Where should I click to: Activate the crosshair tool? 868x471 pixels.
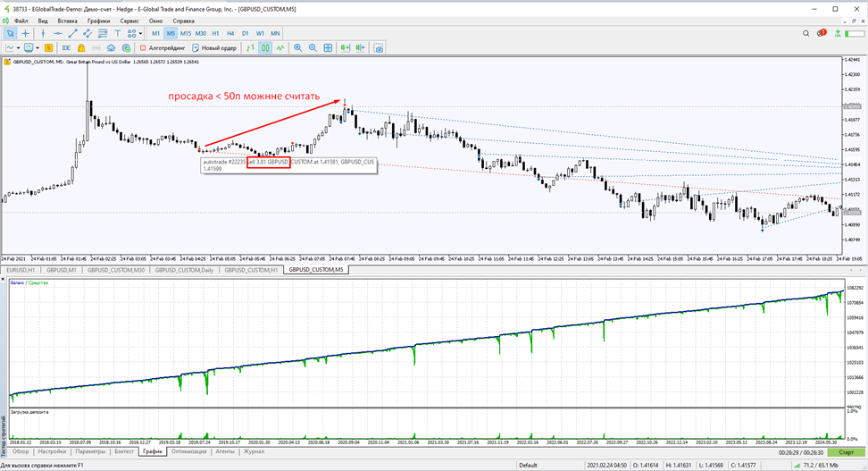(26, 33)
